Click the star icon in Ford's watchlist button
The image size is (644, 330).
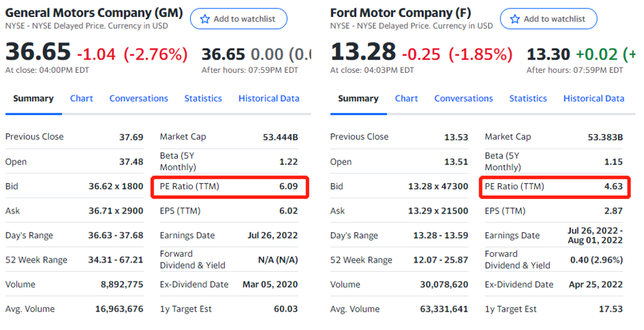coord(515,19)
